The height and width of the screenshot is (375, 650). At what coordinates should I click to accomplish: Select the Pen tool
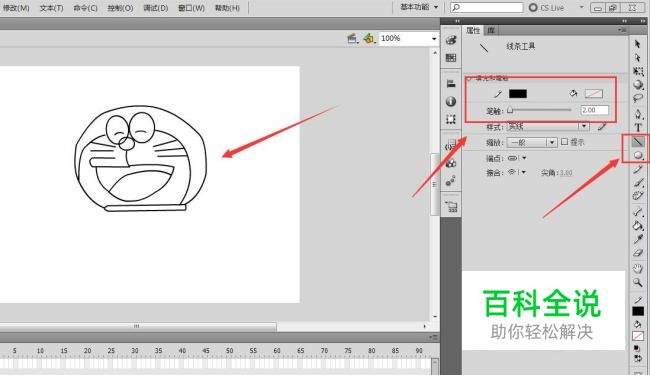click(638, 114)
